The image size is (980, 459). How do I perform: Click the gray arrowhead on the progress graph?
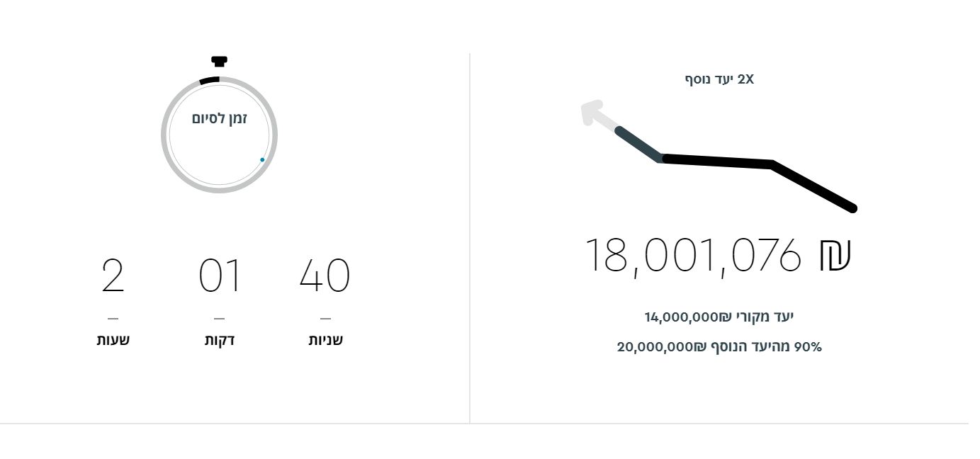point(591,113)
